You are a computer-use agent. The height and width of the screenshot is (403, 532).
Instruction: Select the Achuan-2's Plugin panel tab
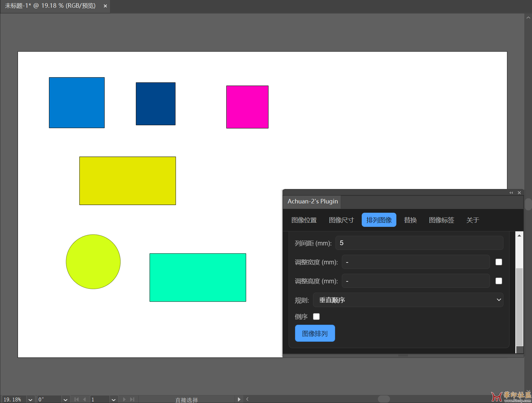point(313,201)
